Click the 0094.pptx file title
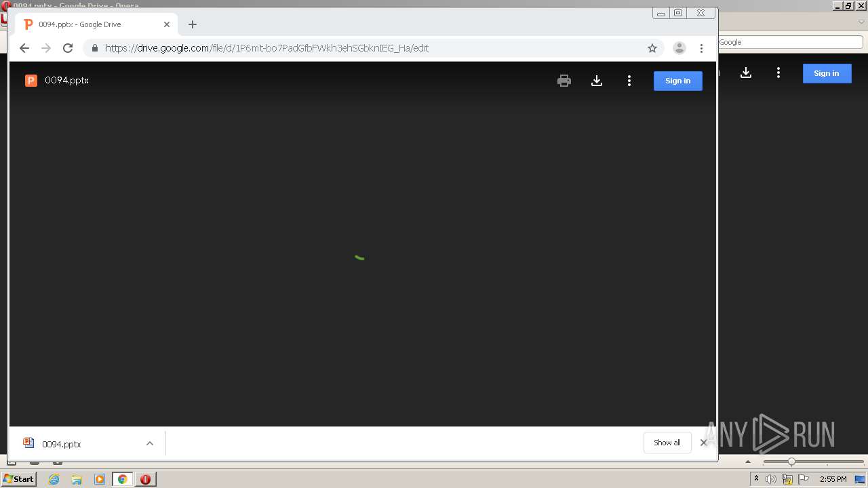Screen dimensions: 868x488 pos(66,80)
